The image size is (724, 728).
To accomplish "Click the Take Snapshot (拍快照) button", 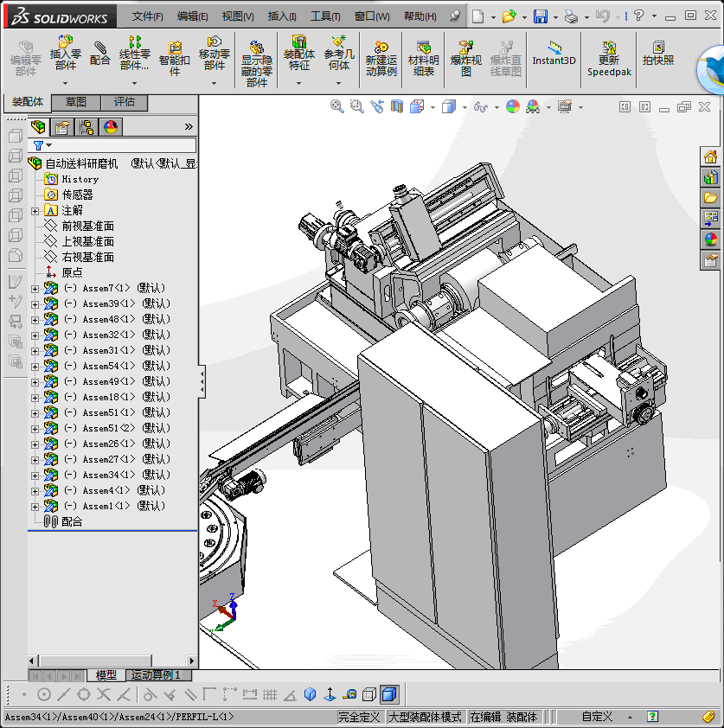I will 658,54.
